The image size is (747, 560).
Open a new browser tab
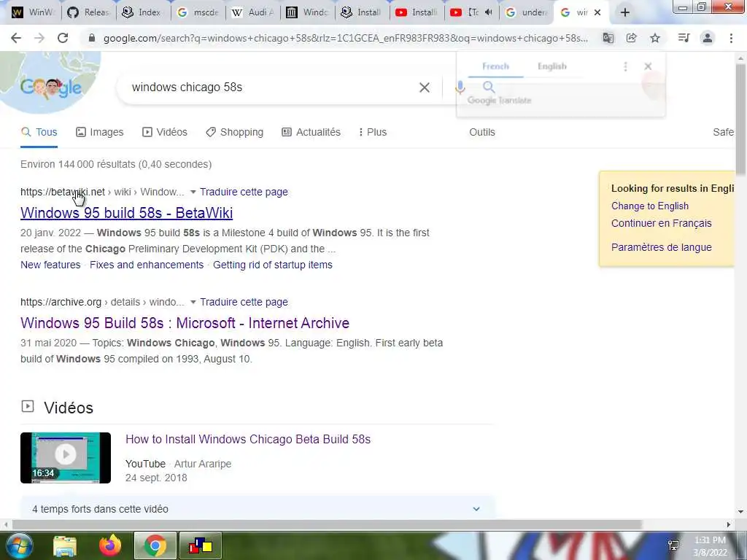point(625,12)
